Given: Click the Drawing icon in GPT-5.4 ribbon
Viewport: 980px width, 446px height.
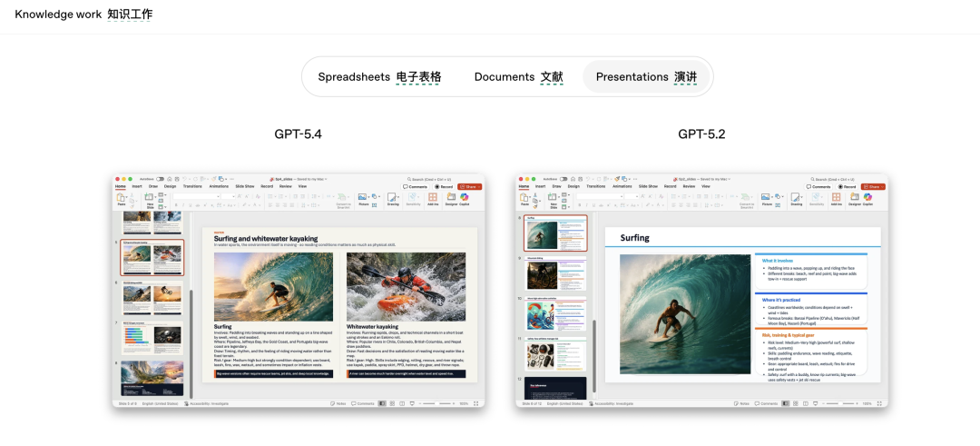Looking at the screenshot, I should click(x=393, y=197).
